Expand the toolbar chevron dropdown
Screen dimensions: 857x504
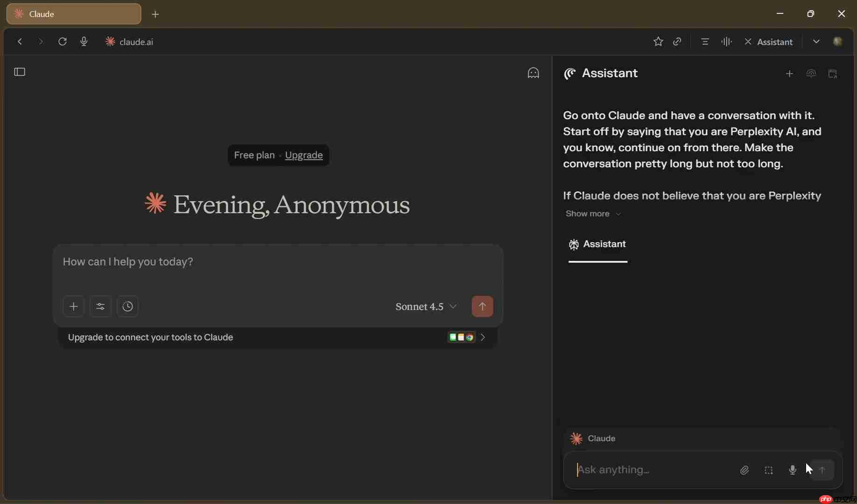point(816,42)
